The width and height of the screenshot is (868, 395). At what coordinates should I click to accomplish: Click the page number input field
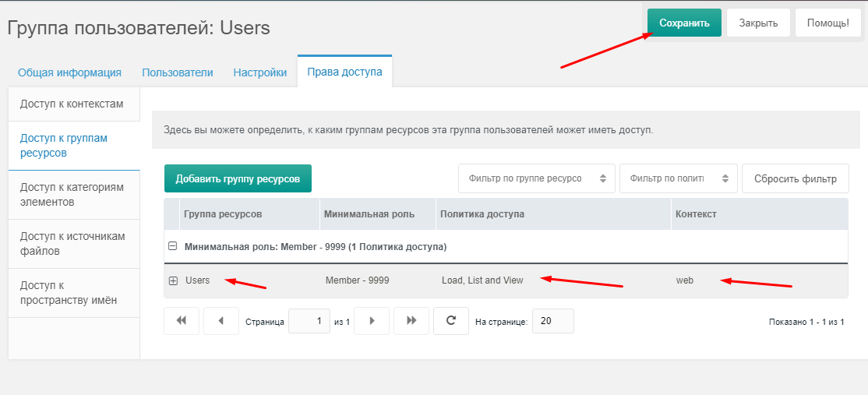(309, 321)
